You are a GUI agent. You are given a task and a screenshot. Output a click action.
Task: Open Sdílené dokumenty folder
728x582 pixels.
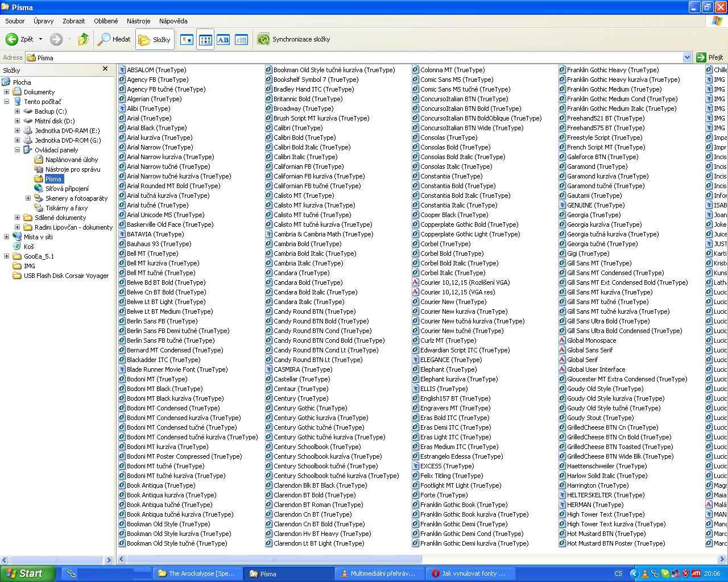pos(60,218)
